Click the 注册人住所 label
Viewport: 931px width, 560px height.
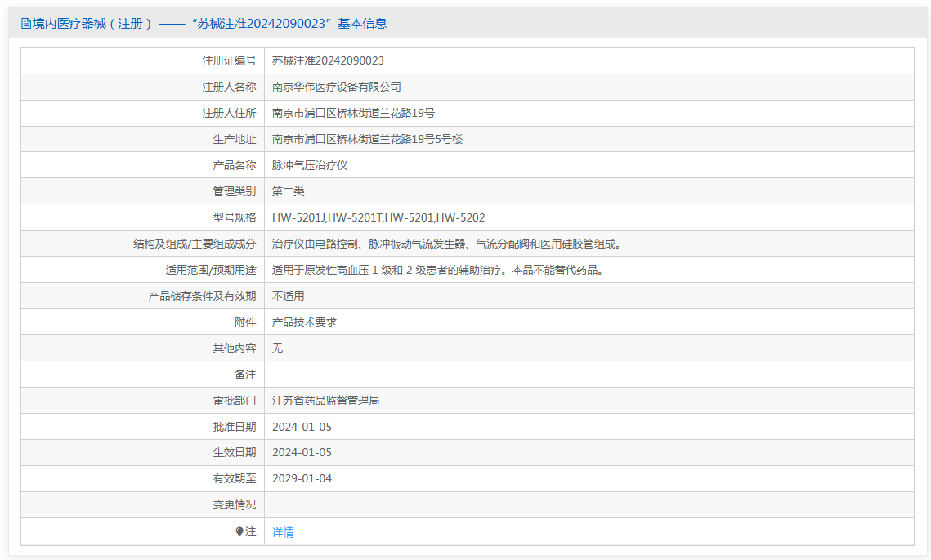click(229, 113)
